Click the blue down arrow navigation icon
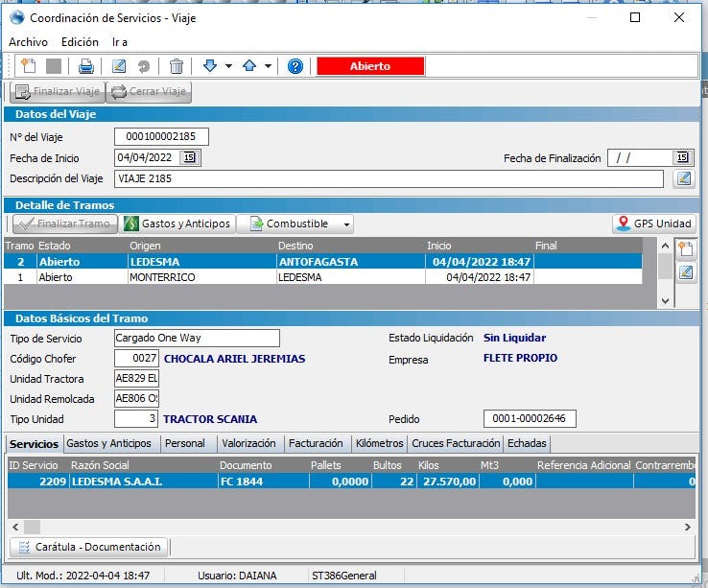Screen dimensions: 708x588 [x=210, y=66]
